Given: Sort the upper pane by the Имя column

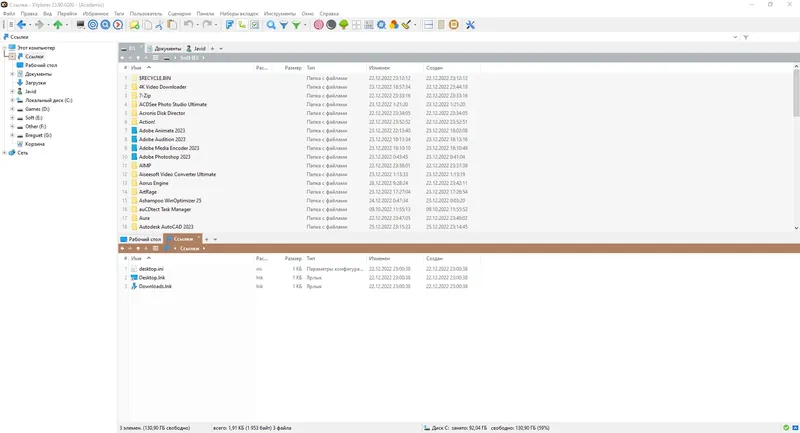Looking at the screenshot, I should pyautogui.click(x=136, y=67).
